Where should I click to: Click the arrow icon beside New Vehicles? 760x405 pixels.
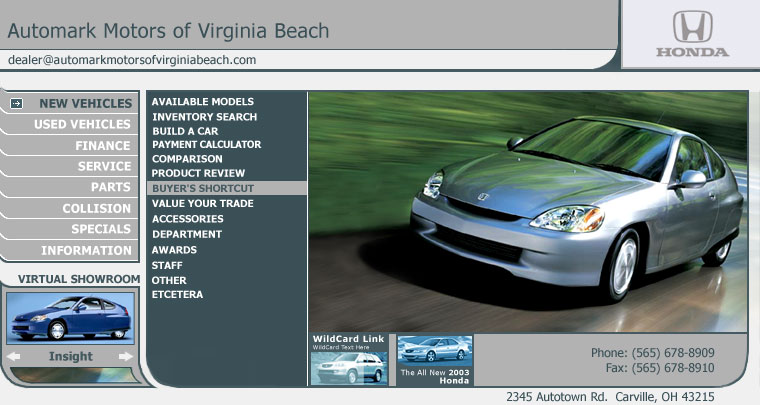tap(16, 103)
